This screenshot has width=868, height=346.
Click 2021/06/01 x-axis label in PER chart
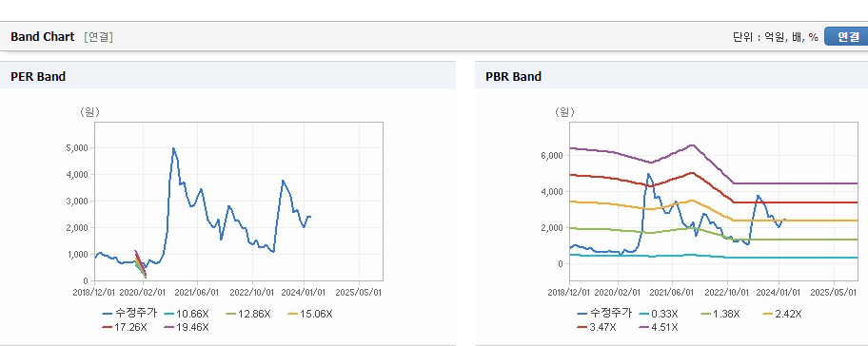coord(197,292)
